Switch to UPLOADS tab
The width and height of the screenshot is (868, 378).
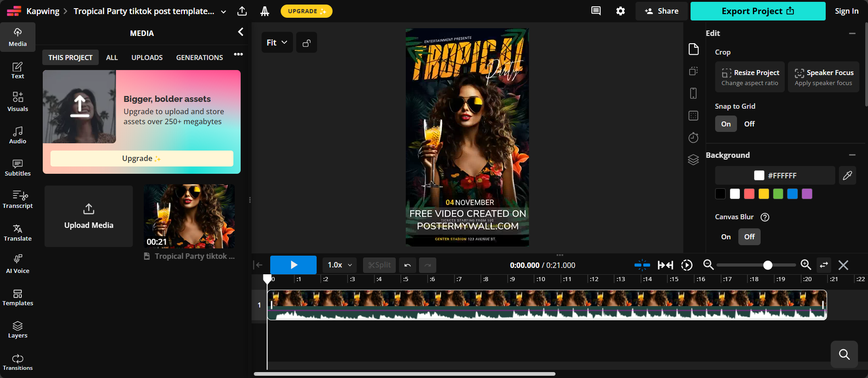point(147,57)
